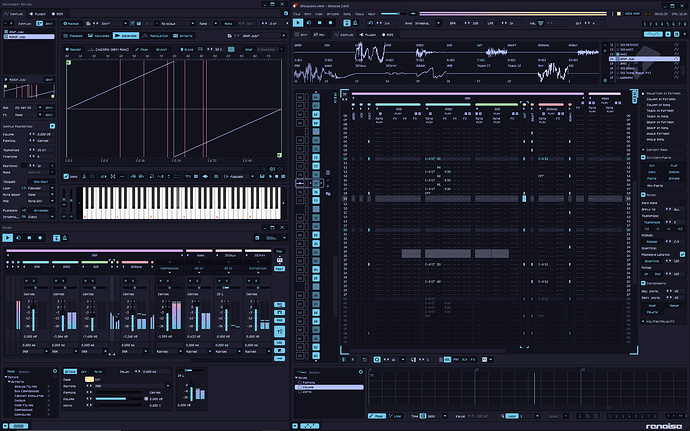Click stop in the Mixer window
690x431 pixels.
pos(29,238)
